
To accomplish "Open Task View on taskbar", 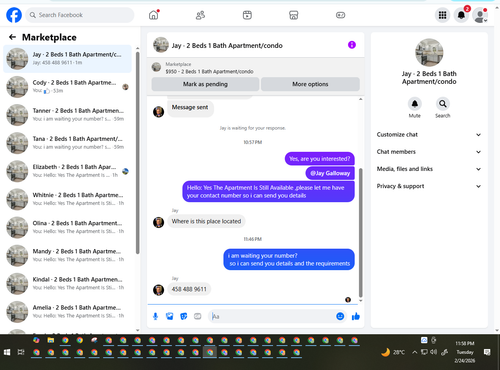I will coord(21,352).
